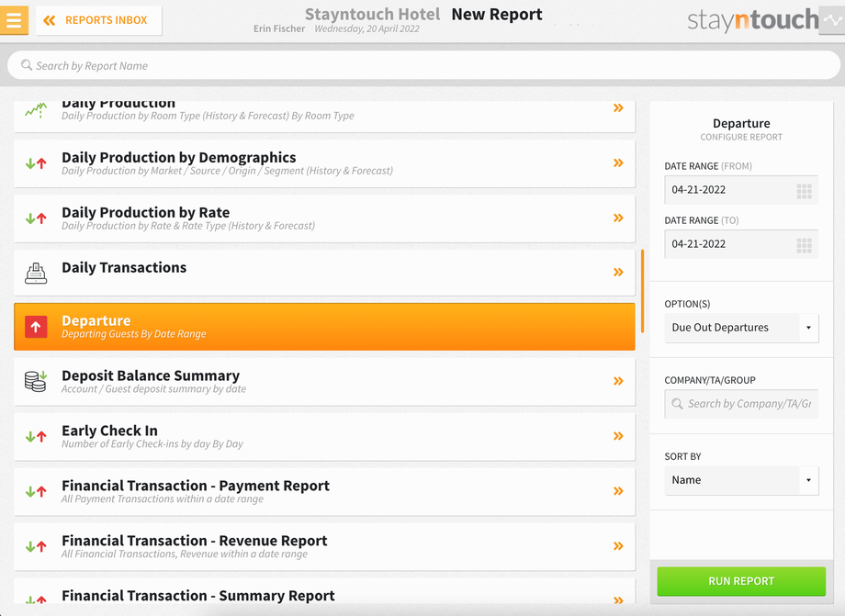Select Financial Transaction - Payment Report title
Screen dimensions: 845x616
coord(195,485)
